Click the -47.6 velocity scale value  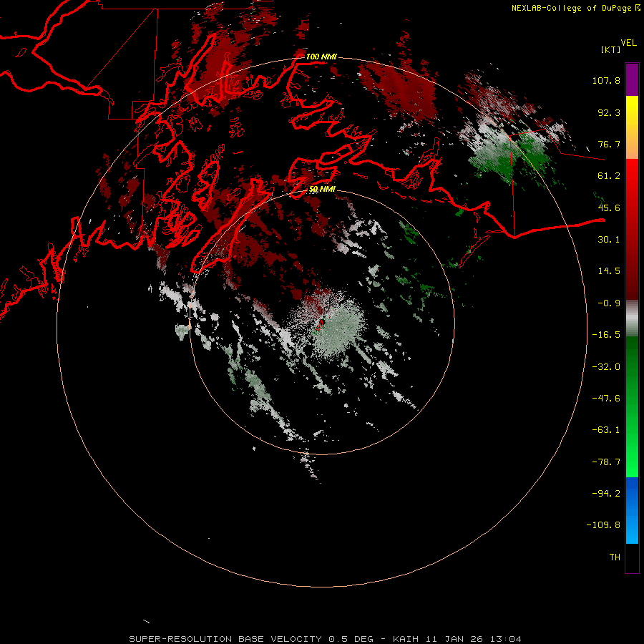606,399
